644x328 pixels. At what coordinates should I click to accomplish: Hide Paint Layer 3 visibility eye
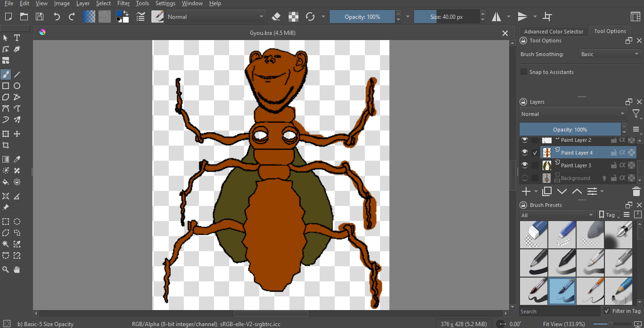click(524, 165)
